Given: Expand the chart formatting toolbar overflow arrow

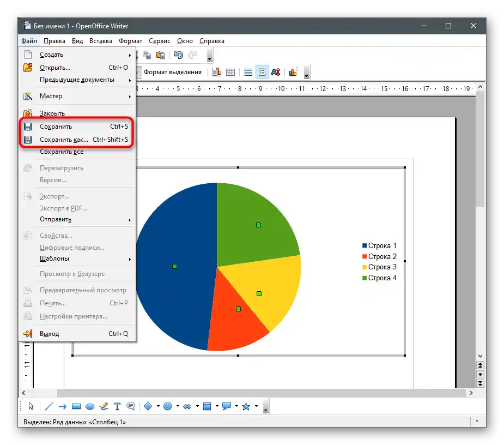Looking at the screenshot, I should (x=307, y=73).
